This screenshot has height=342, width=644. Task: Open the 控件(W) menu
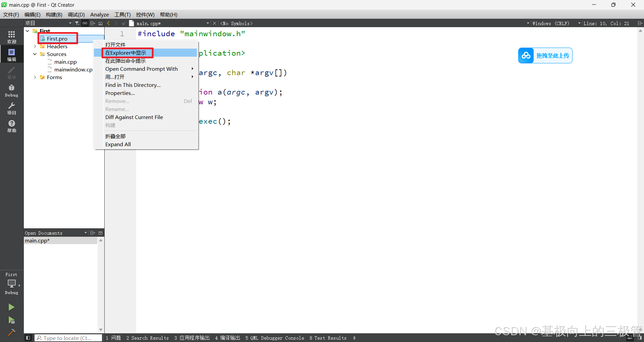145,14
